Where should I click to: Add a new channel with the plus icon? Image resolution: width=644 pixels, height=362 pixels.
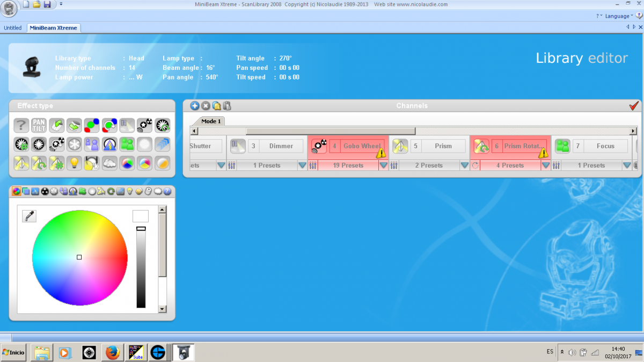[x=195, y=106]
